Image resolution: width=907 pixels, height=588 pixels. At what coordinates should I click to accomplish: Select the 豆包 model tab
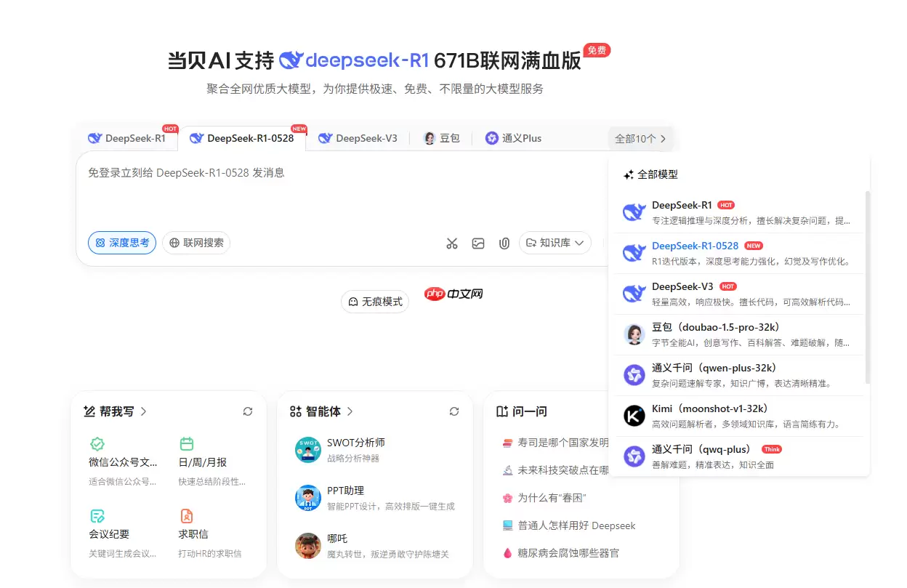coord(441,137)
